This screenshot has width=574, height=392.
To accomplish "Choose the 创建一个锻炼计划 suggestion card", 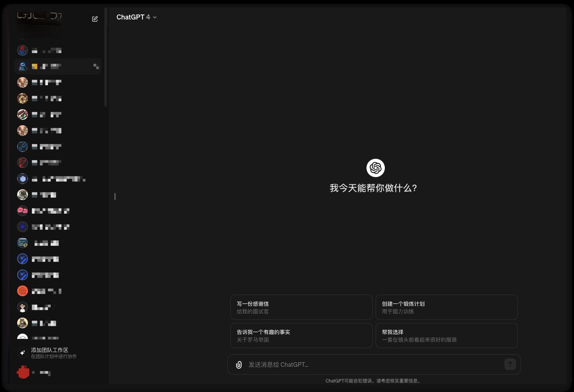I will [446, 307].
